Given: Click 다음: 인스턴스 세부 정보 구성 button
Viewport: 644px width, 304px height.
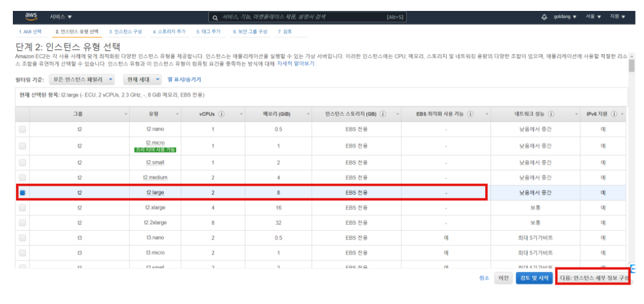Looking at the screenshot, I should (x=593, y=278).
